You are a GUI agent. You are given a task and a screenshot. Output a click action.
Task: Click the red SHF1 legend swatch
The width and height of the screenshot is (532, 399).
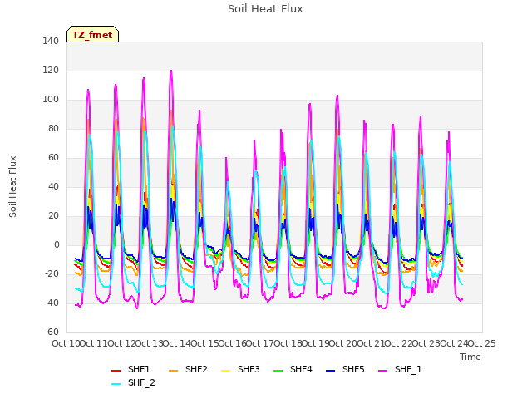tap(116, 371)
